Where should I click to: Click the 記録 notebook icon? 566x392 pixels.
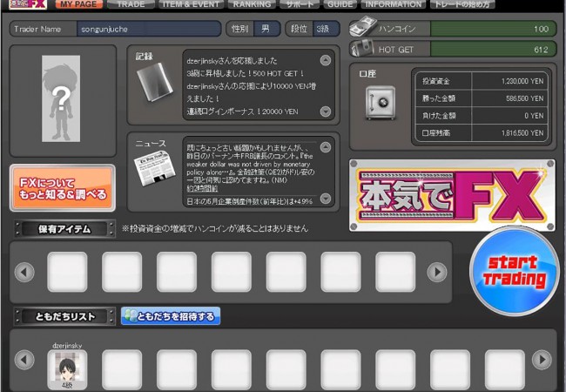(x=155, y=82)
